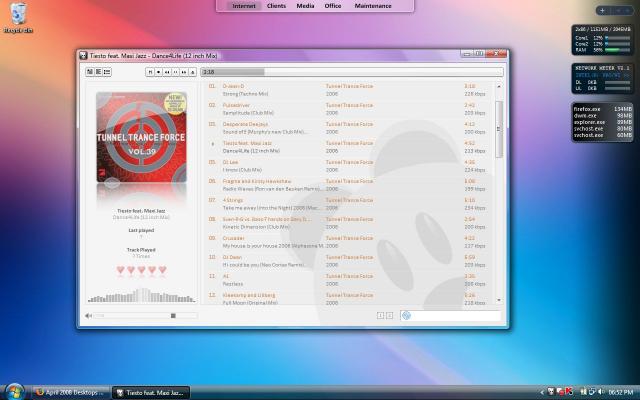
Task: Click the previous track button
Action: click(x=150, y=72)
